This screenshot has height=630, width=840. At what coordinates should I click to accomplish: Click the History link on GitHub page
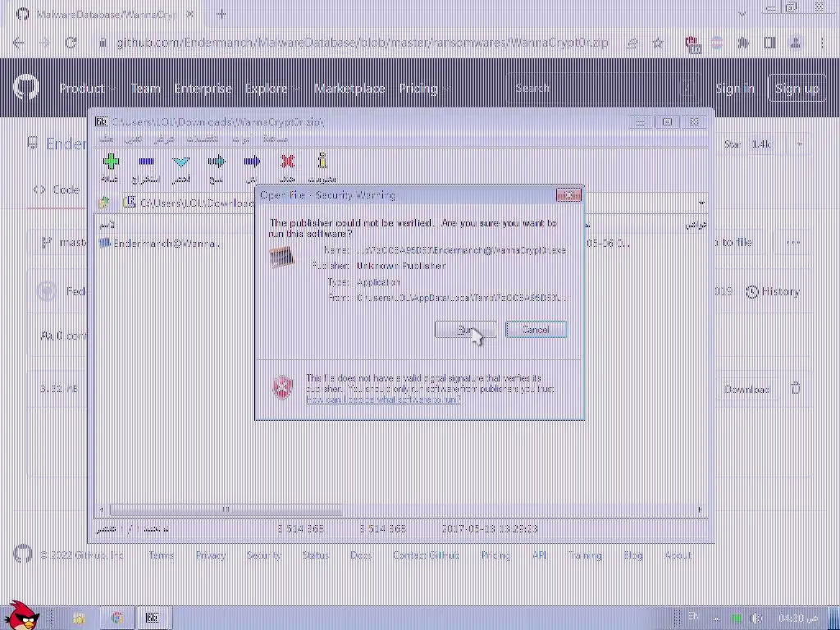point(773,292)
